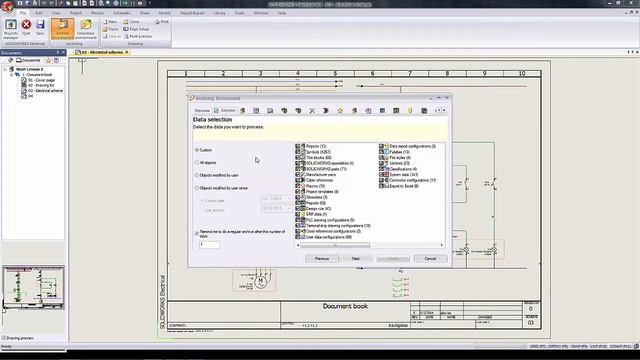The width and height of the screenshot is (640, 360).
Task: Select 03 - Electrical scheme in tree
Action: pyautogui.click(x=45, y=91)
